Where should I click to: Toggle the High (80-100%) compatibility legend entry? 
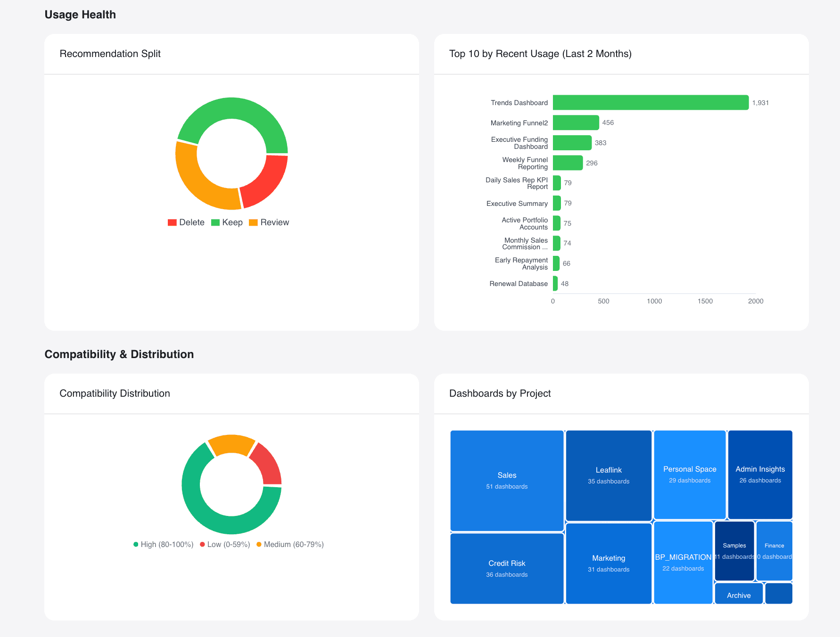tap(163, 544)
